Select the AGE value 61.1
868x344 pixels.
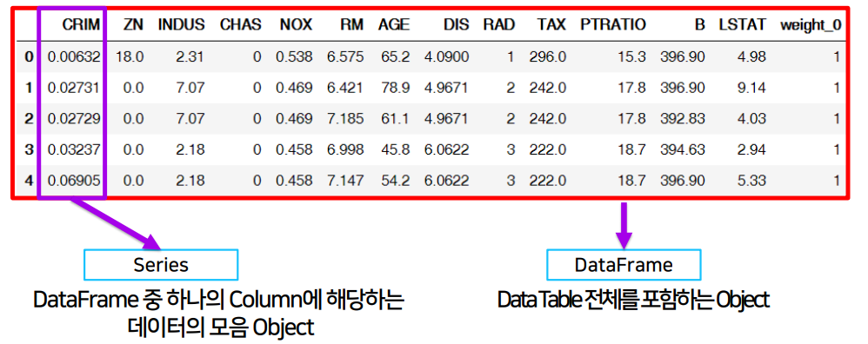[x=395, y=118]
